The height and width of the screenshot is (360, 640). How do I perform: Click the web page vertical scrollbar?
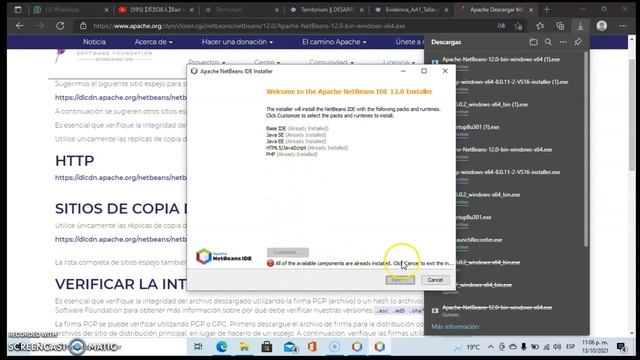tap(632, 114)
